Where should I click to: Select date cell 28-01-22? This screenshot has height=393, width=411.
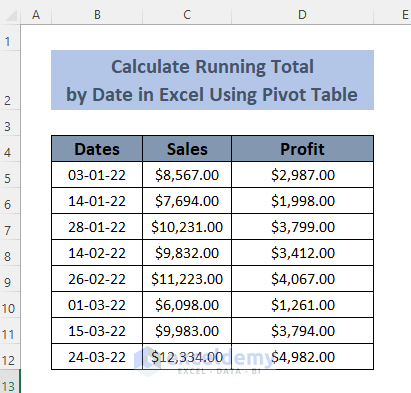(97, 227)
